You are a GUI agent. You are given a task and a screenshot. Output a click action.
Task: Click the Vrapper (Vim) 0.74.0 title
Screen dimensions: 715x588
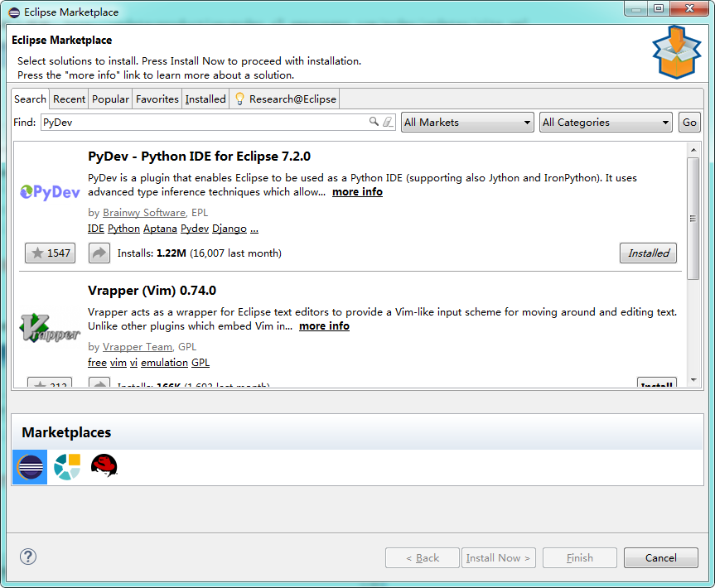[152, 291]
